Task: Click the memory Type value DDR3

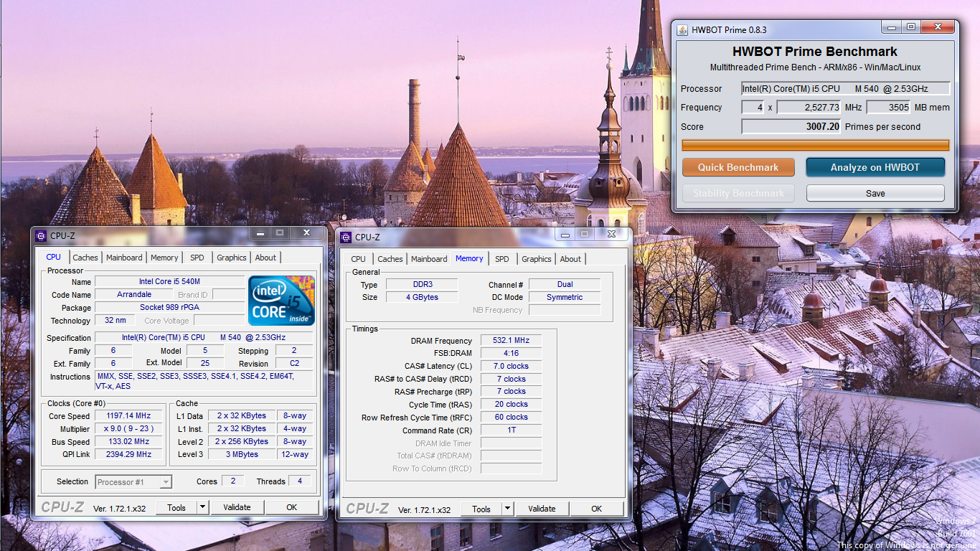Action: (423, 285)
